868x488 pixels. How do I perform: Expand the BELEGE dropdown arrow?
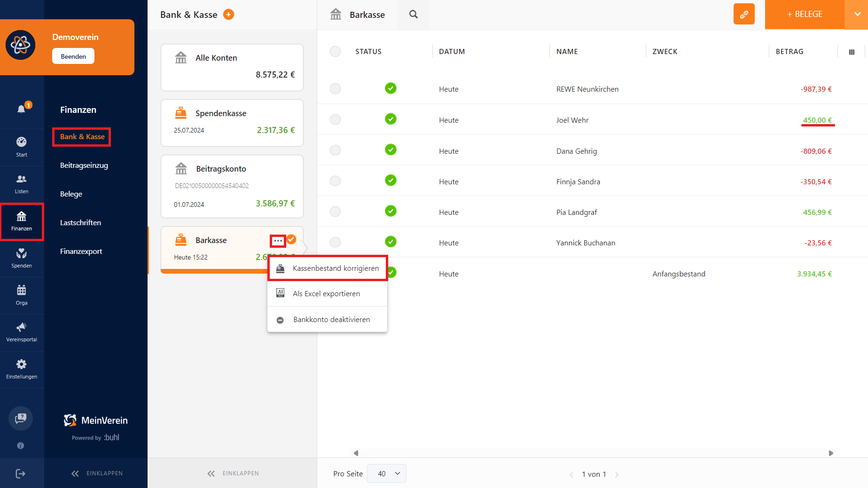[857, 14]
